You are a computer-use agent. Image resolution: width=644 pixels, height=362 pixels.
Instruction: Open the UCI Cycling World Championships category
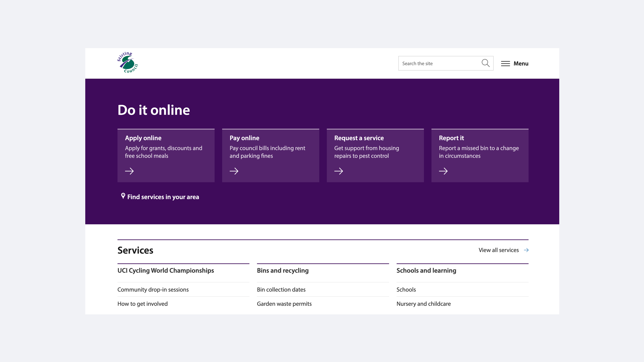point(165,270)
